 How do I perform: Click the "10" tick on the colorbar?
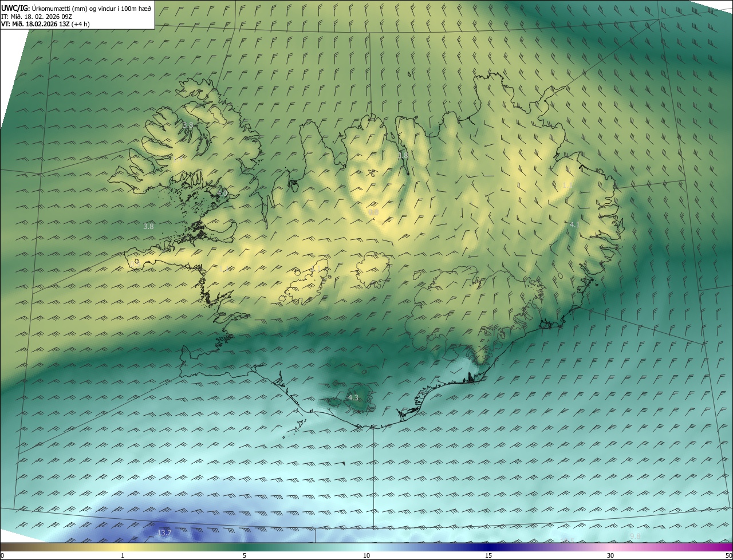366,555
